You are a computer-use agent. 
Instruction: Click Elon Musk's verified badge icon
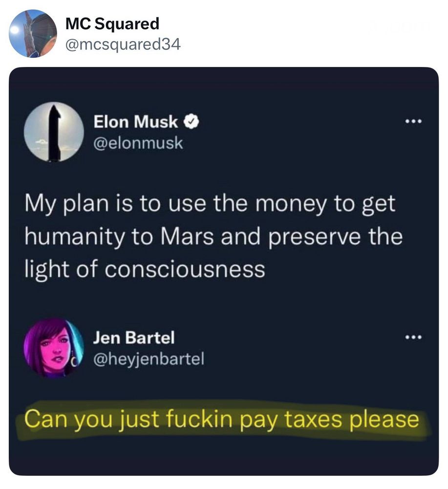tap(191, 122)
